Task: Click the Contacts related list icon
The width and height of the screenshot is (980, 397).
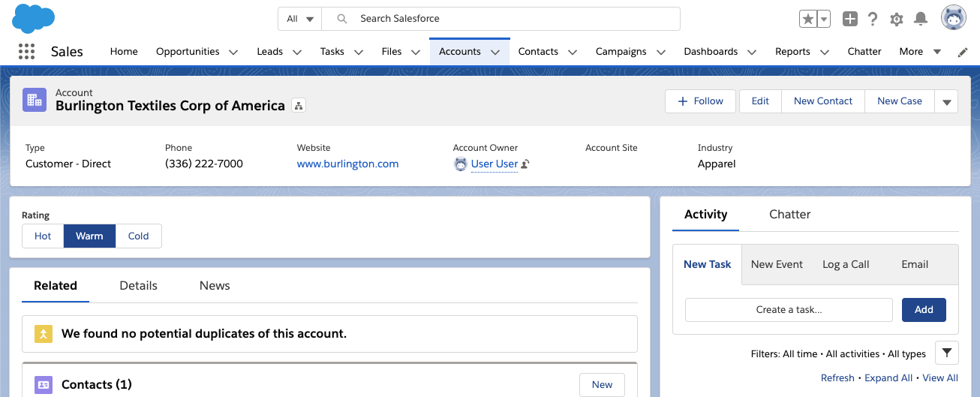Action: tap(44, 385)
